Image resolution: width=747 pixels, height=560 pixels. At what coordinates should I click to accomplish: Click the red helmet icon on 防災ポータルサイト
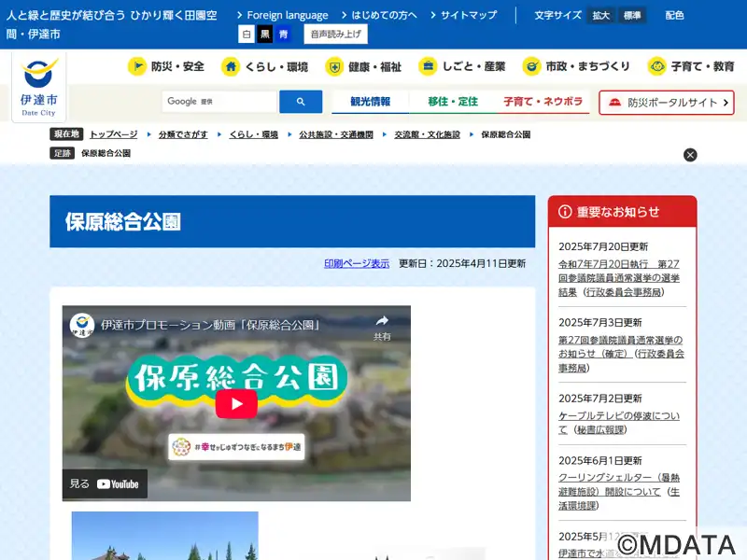click(x=614, y=103)
